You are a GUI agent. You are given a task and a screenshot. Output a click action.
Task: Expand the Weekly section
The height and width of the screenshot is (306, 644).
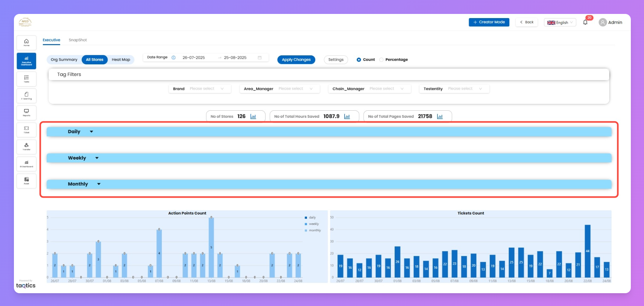pos(97,158)
